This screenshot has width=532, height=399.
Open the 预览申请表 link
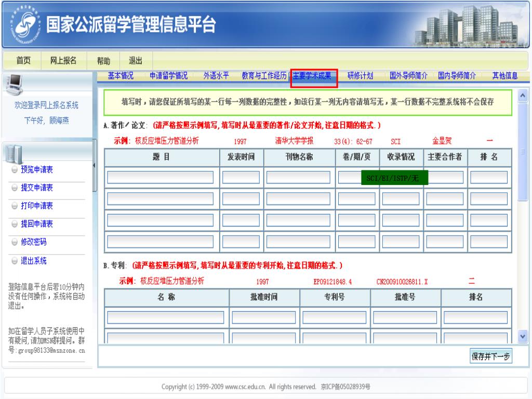(37, 169)
